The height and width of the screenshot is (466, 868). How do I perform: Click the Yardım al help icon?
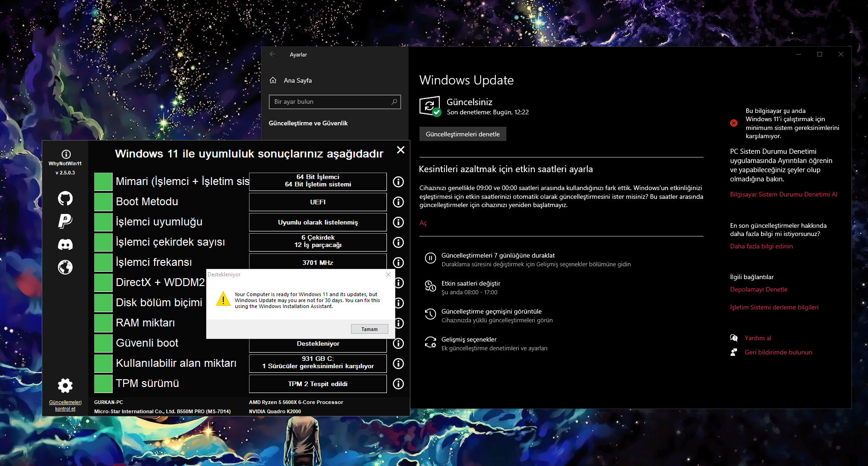coord(734,338)
